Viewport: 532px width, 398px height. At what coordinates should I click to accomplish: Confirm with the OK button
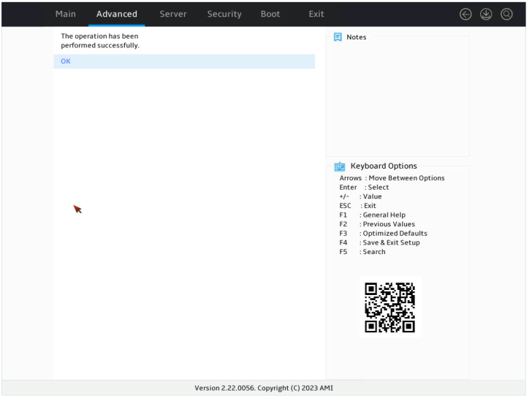pyautogui.click(x=186, y=61)
